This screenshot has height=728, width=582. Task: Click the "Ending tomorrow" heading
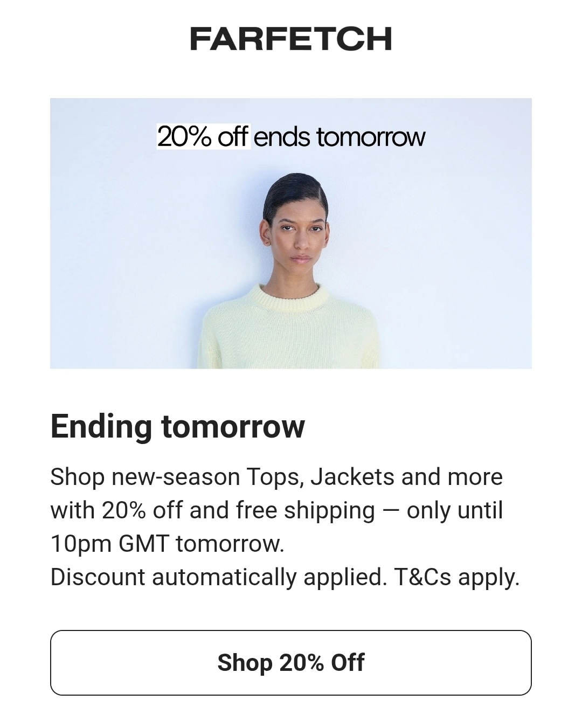click(x=177, y=426)
